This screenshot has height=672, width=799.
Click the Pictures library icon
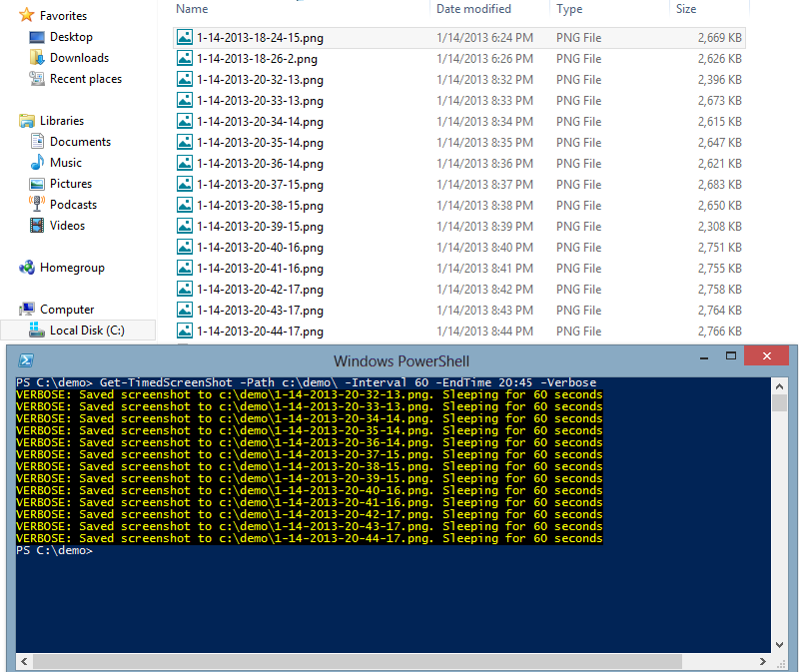[x=34, y=183]
